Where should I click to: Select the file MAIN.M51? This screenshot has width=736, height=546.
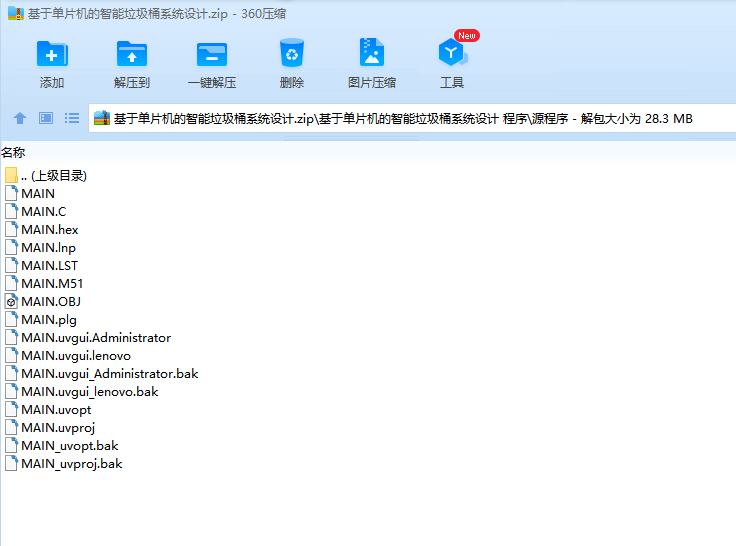point(44,284)
